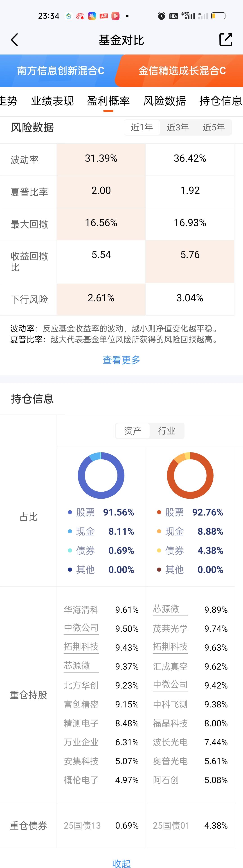Tap the red play app notification icon
The width and height of the screenshot is (243, 868).
[x=115, y=16]
